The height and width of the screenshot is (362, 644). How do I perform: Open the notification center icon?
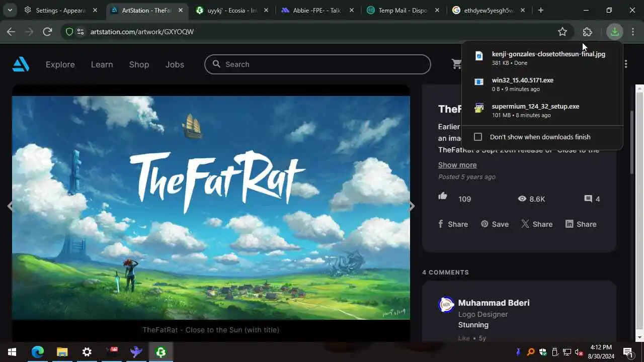pos(627,352)
